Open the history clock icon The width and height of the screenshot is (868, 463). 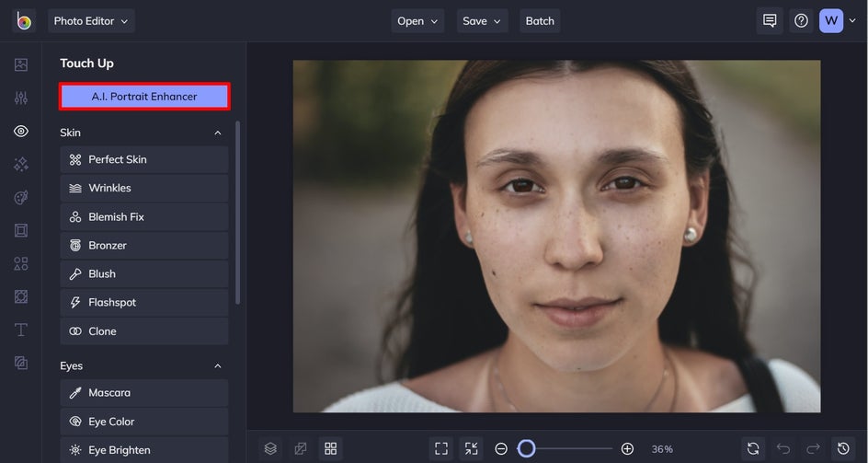coord(843,448)
